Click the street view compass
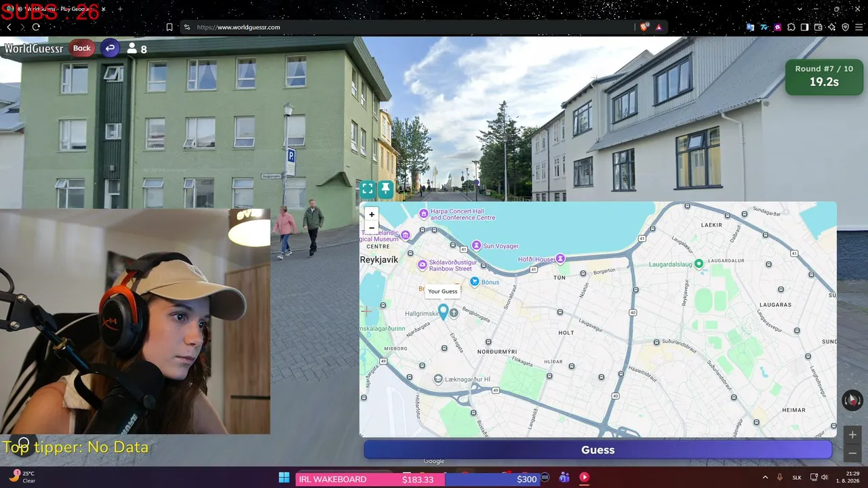The image size is (868, 488). tap(852, 400)
